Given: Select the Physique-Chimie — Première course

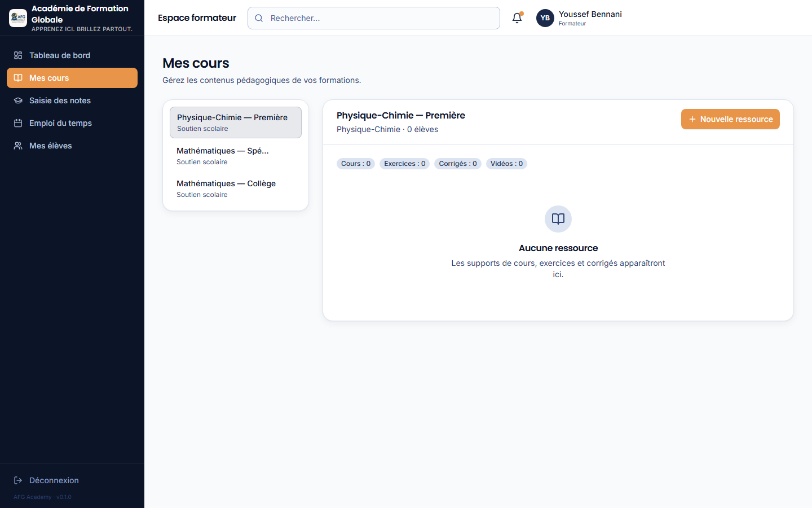Looking at the screenshot, I should pyautogui.click(x=236, y=122).
